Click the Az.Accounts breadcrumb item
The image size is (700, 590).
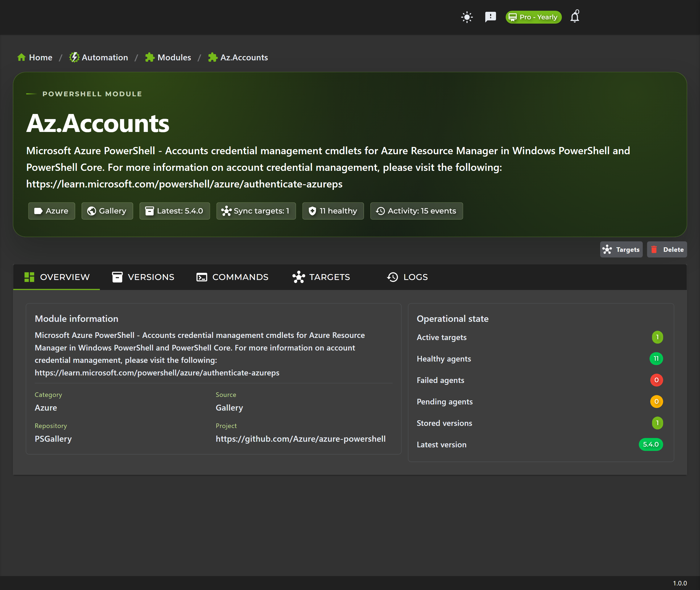click(238, 58)
